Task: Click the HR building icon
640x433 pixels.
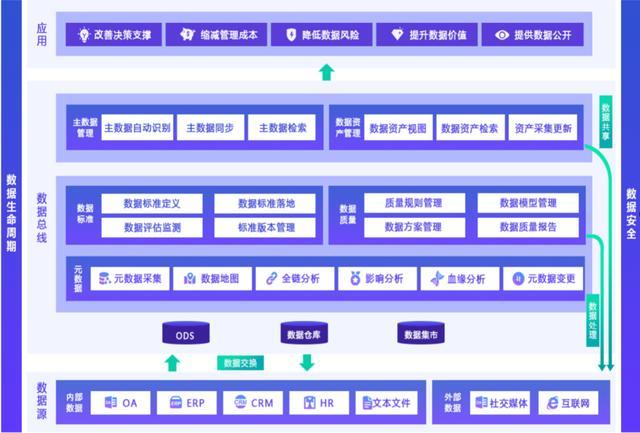Action: coord(309,403)
